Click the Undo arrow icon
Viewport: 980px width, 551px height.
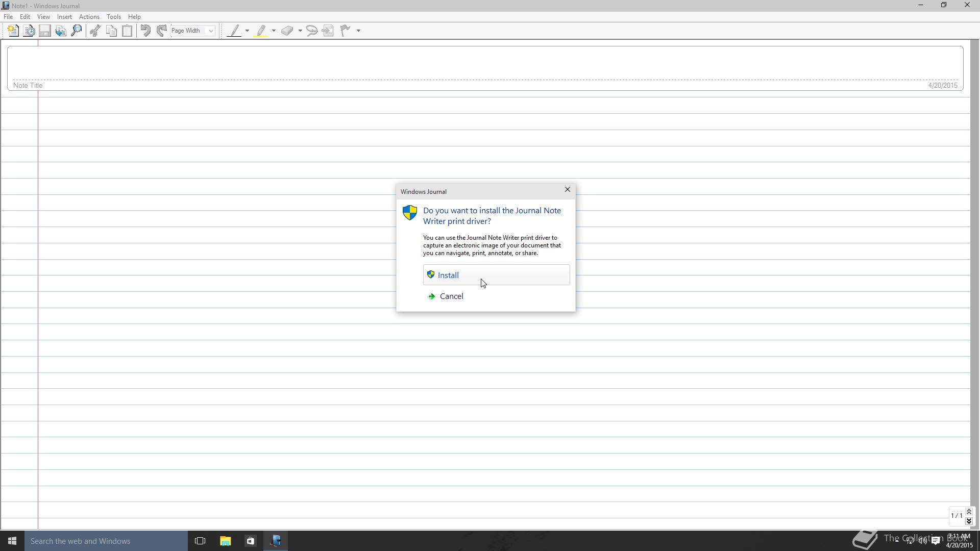point(145,31)
